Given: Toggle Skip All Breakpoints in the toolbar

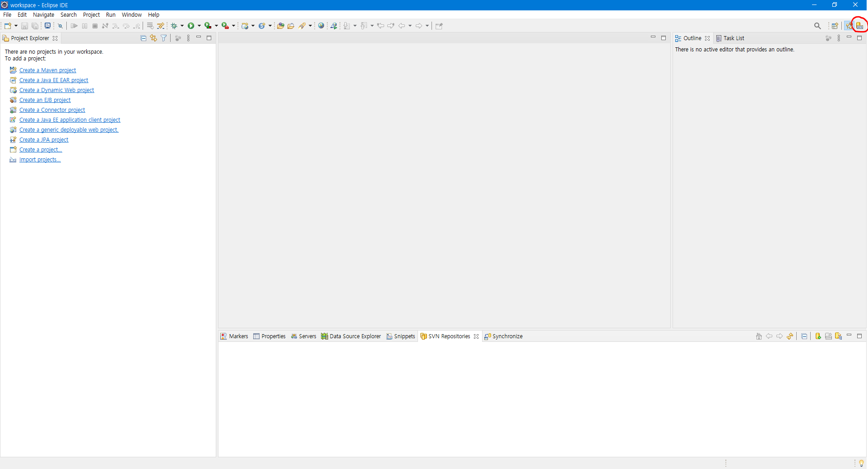Looking at the screenshot, I should click(60, 26).
